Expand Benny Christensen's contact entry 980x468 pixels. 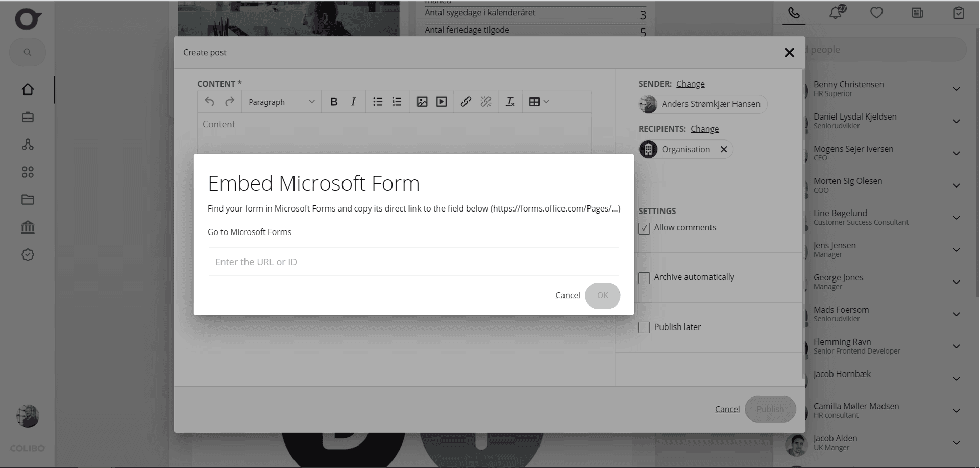(957, 89)
